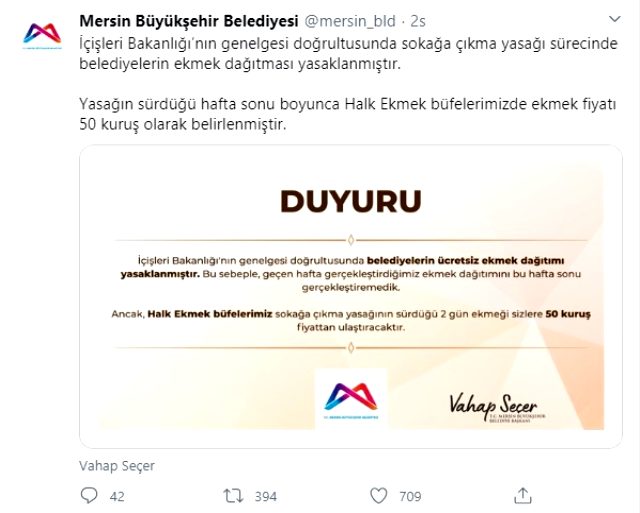Open the Mersin Büyükşehir Belediyesi profile avatar
This screenshot has height=513, width=640.
[42, 35]
